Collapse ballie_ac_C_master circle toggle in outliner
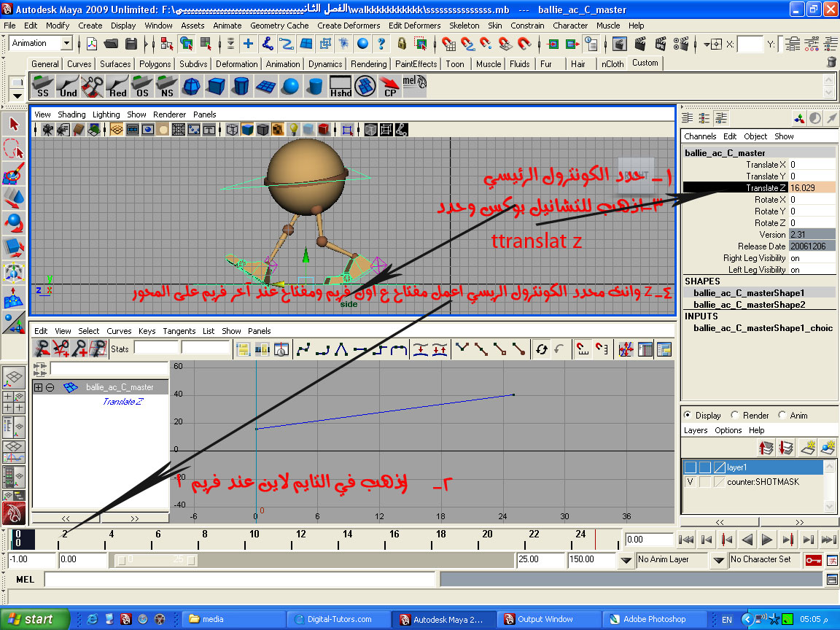Viewport: 840px width, 630px height. pos(50,386)
